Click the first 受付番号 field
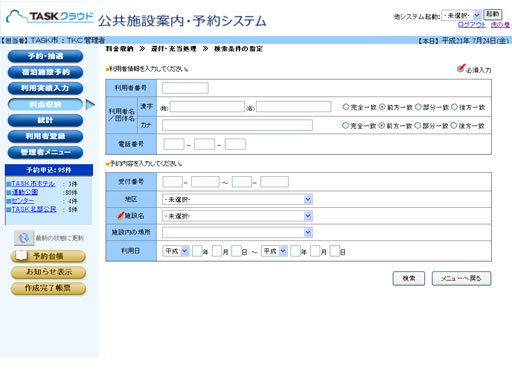The width and height of the screenshot is (512, 384). [173, 182]
